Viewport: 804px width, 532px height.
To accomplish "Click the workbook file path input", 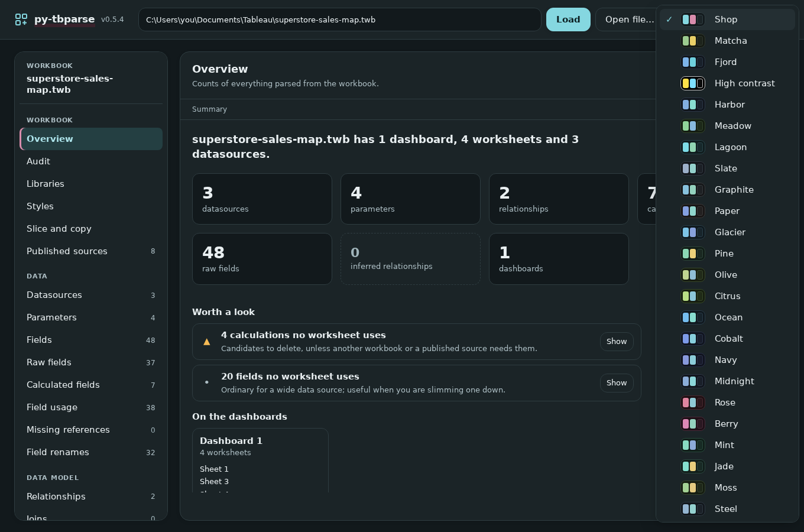I will click(340, 20).
